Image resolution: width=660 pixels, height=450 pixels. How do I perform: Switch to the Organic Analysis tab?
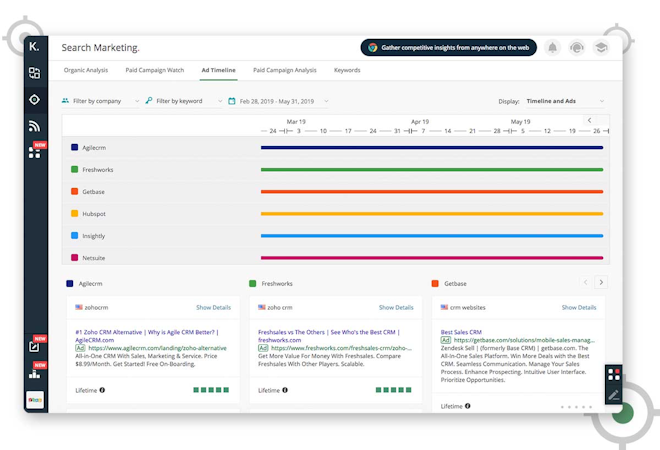point(86,70)
